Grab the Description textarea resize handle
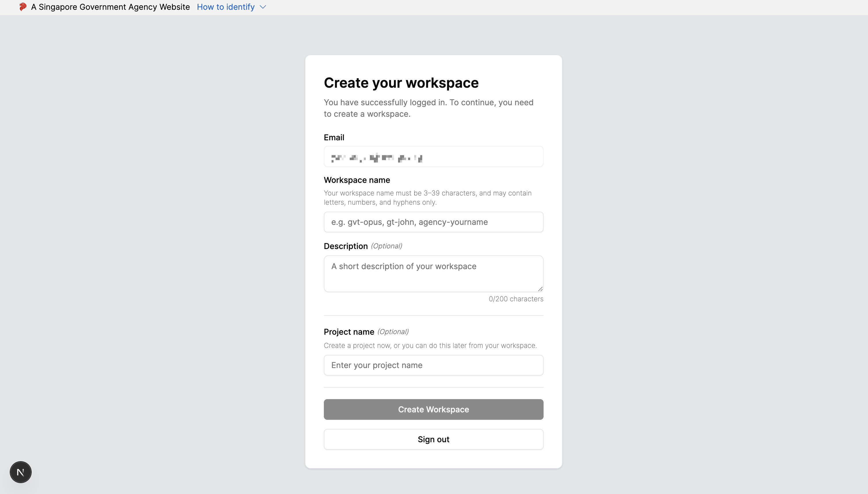The image size is (868, 494). 540,288
